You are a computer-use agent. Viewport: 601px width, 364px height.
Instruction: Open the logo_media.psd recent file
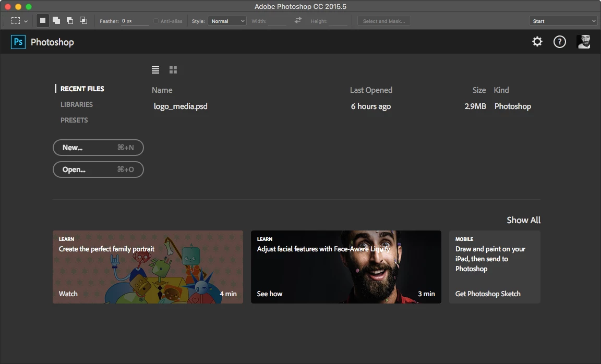pos(181,106)
